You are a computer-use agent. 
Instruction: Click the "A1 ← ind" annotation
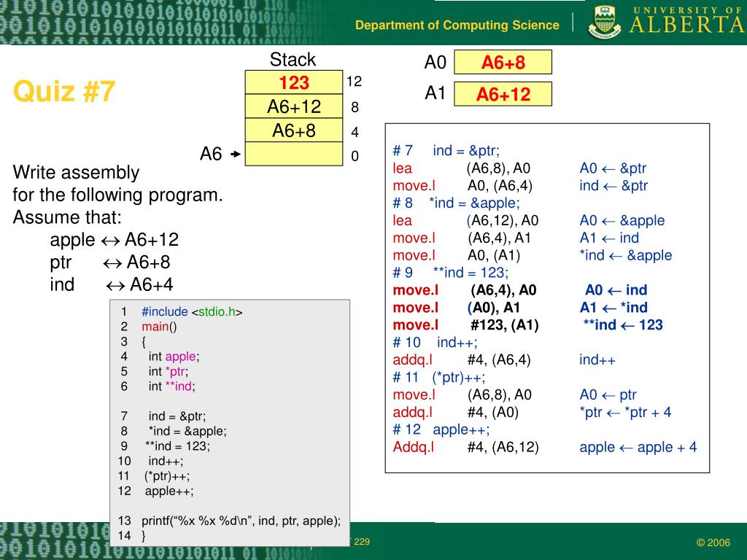[x=609, y=238]
